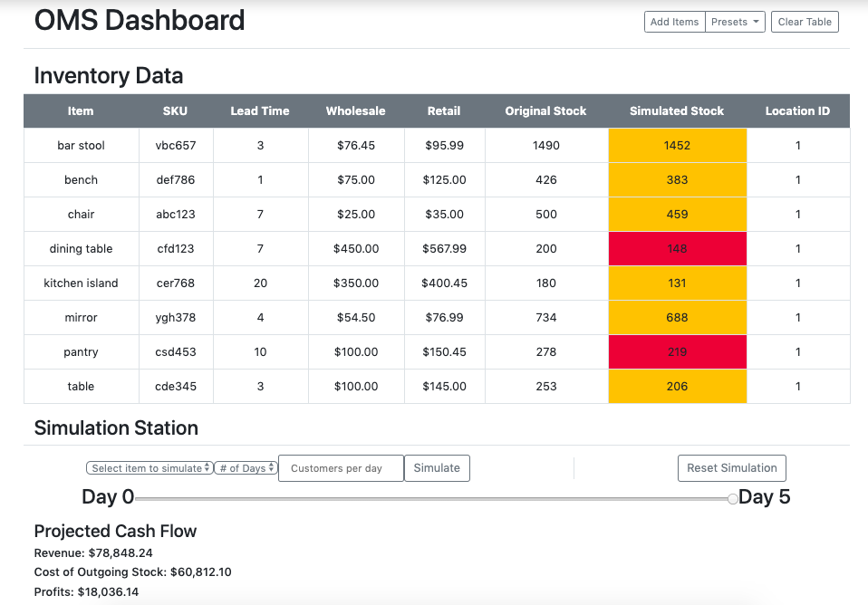Click pantry lead time 10
This screenshot has width=868, height=605.
click(260, 352)
